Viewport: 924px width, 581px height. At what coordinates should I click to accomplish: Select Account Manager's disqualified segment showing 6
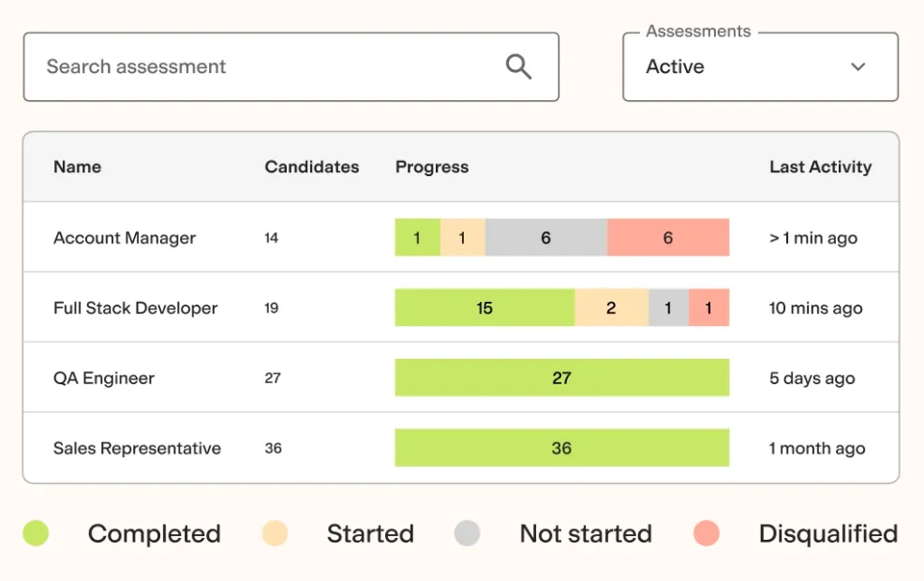click(668, 237)
